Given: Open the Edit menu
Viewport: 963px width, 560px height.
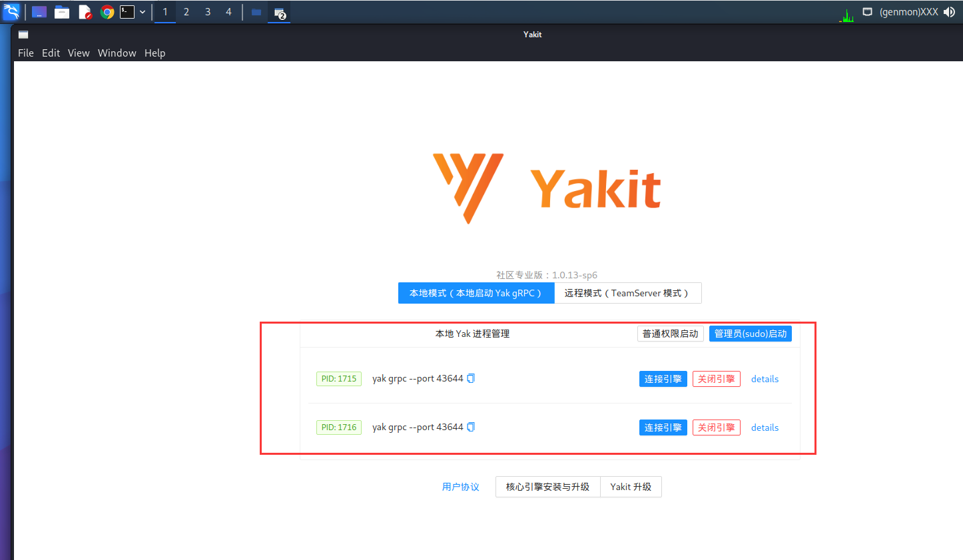Looking at the screenshot, I should [x=51, y=53].
